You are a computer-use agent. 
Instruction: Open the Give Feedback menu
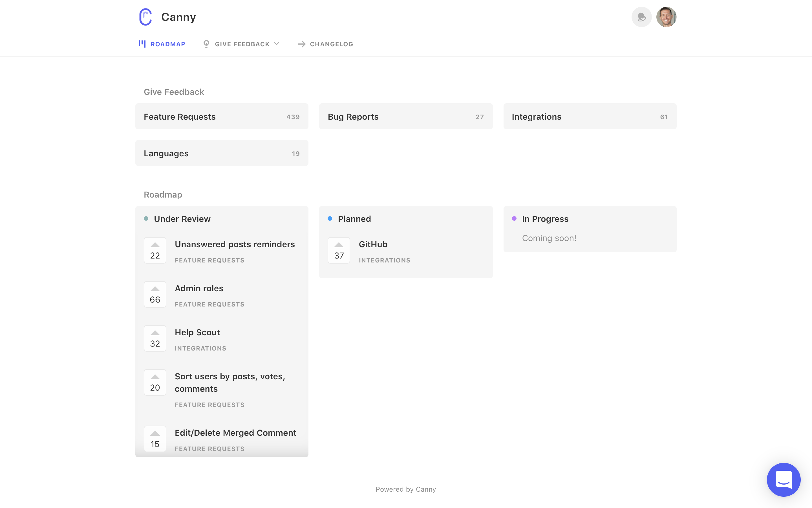241,44
